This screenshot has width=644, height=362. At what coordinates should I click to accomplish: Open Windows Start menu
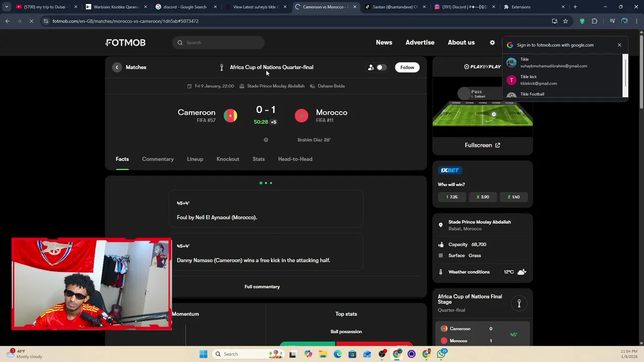[x=203, y=354]
